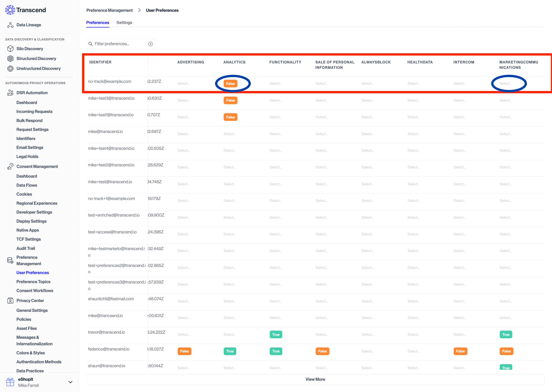Expand the eShopIt account chevron
This screenshot has width=552, height=392.
coord(70,382)
